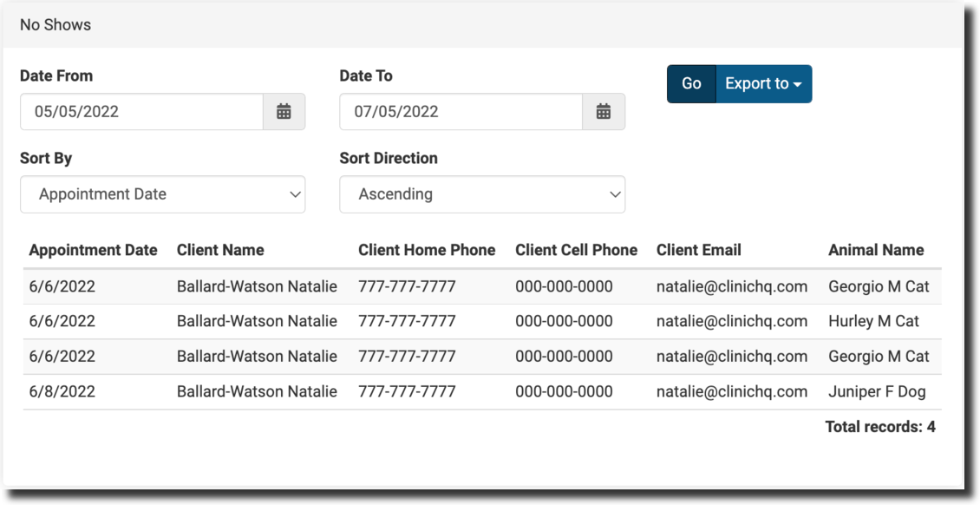Click the Date From input field
The height and width of the screenshot is (505, 980).
point(141,112)
